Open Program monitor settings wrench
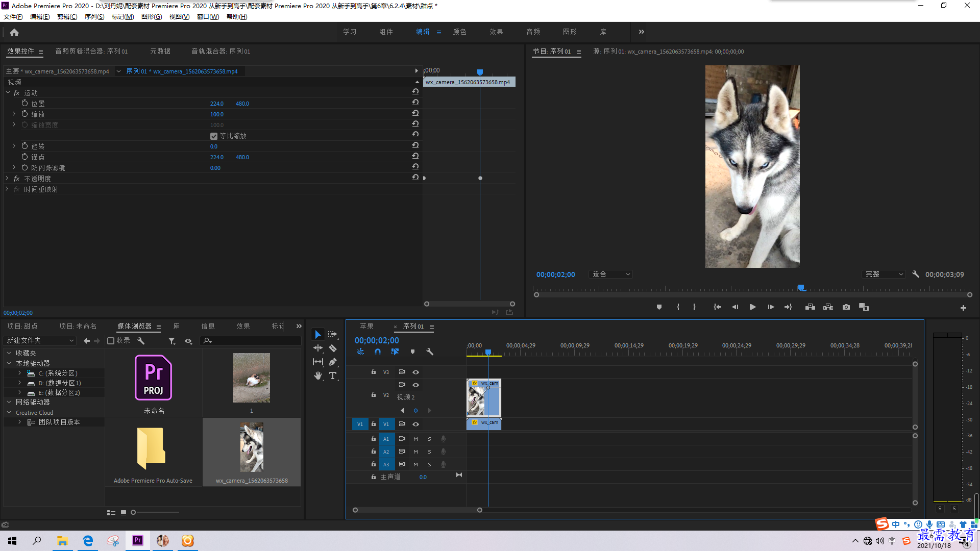This screenshot has height=551, width=980. pos(916,274)
